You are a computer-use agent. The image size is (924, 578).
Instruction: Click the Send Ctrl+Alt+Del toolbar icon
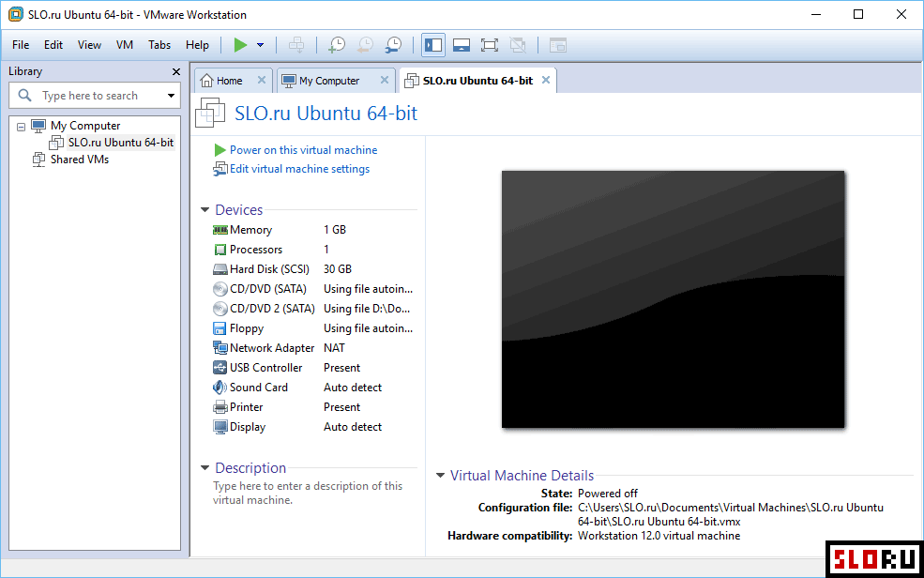tap(296, 45)
